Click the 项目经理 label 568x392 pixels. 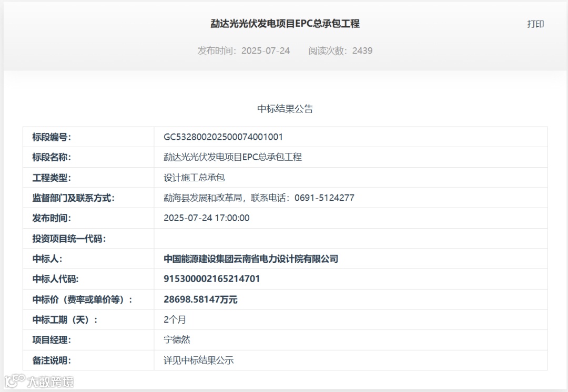click(x=52, y=340)
